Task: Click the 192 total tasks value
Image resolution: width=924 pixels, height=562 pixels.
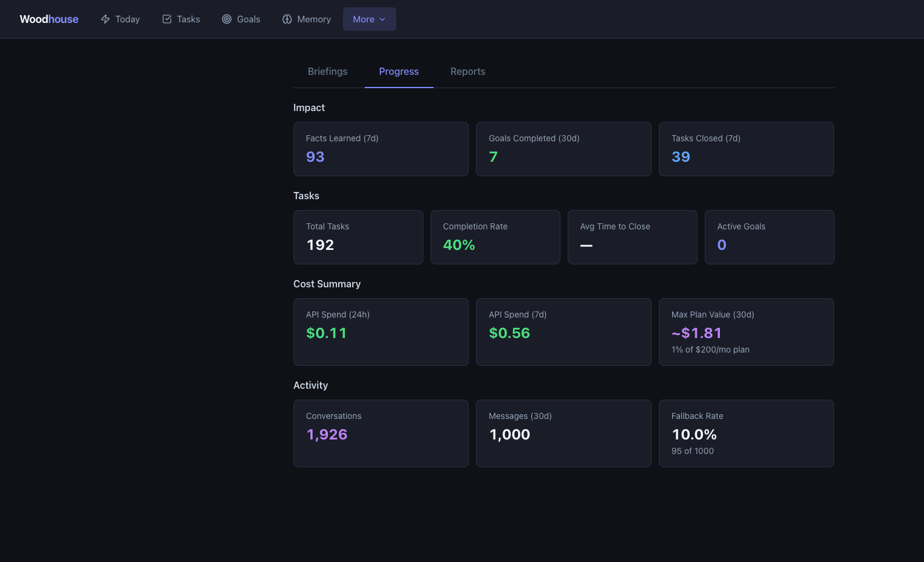Action: pyautogui.click(x=320, y=245)
